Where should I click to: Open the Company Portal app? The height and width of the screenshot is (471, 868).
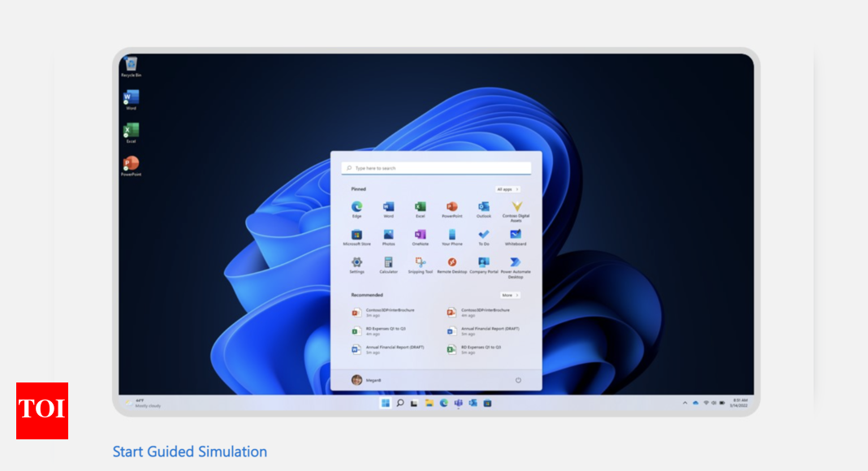484,265
